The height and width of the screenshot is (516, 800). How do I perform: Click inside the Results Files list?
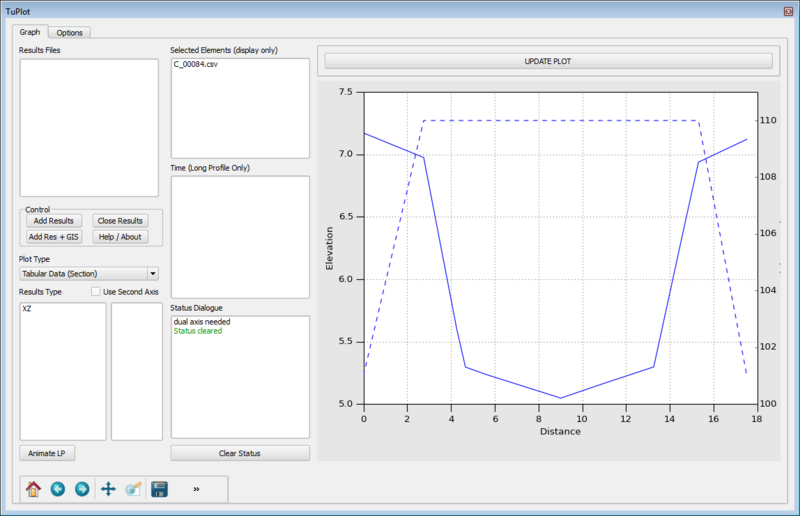[x=89, y=128]
